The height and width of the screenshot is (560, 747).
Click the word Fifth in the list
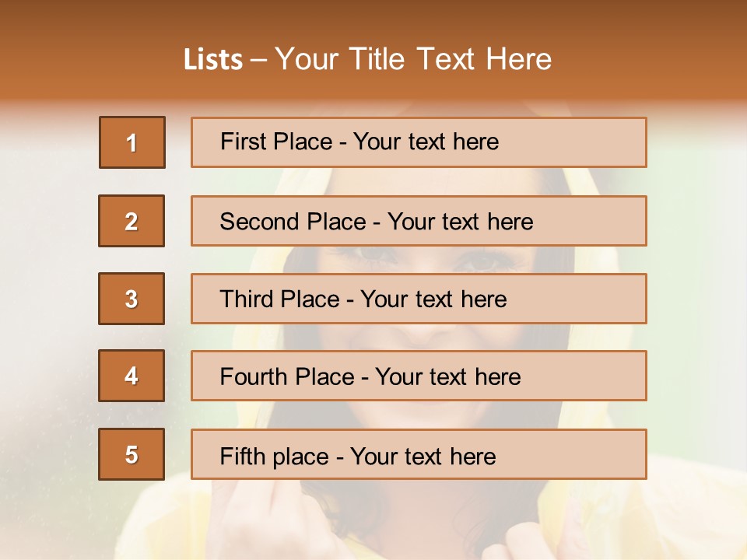pos(240,456)
